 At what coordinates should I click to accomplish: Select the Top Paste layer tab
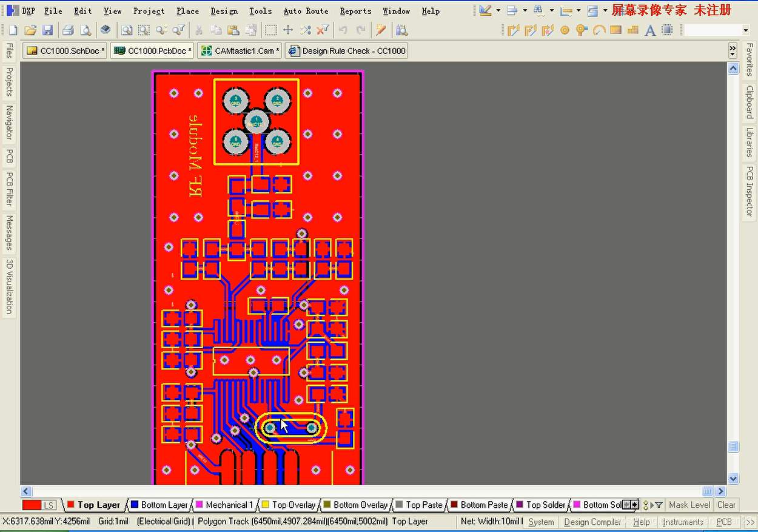pos(419,505)
